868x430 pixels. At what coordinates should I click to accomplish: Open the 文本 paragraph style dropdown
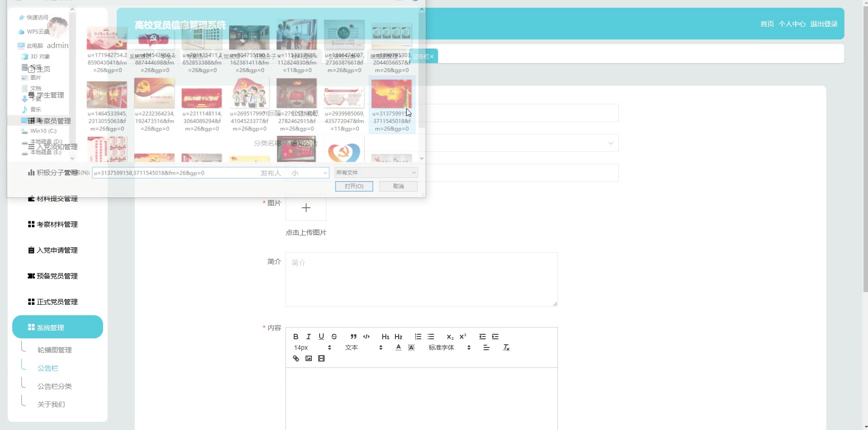click(x=364, y=347)
